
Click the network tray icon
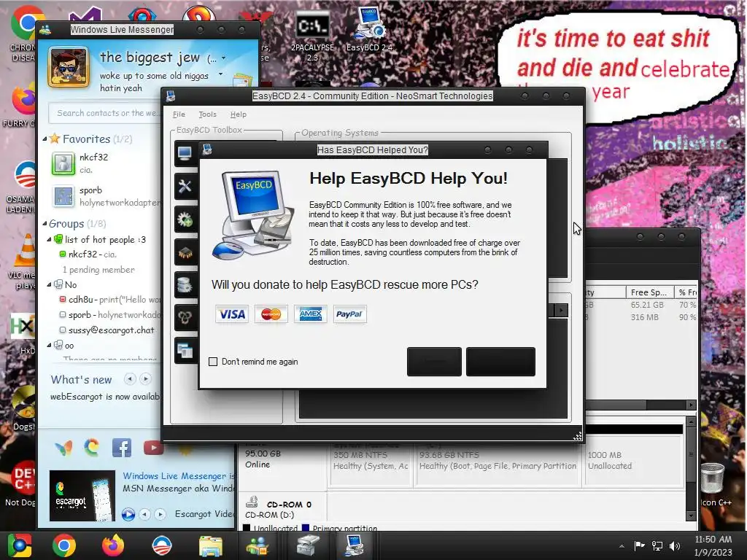coord(657,545)
